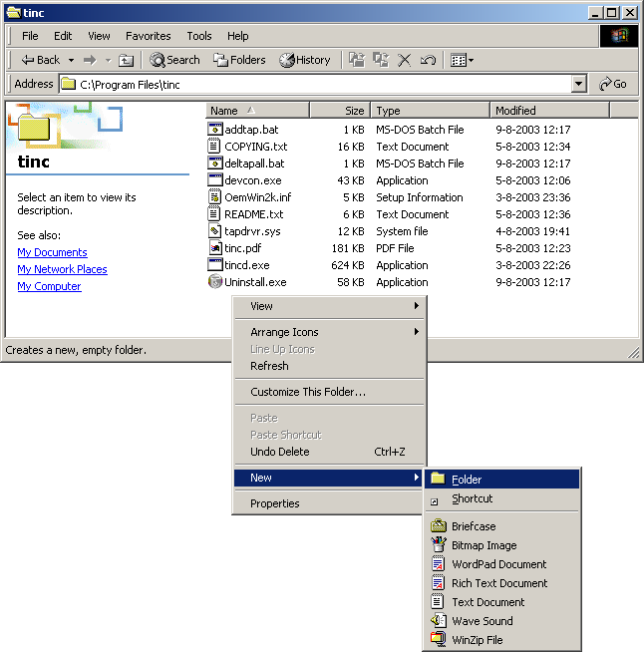Open the File menu
The height and width of the screenshot is (652, 644).
click(x=30, y=36)
